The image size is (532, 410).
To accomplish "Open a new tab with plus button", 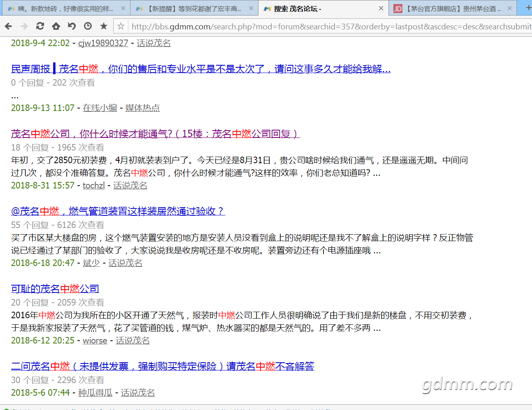I will (528, 8).
